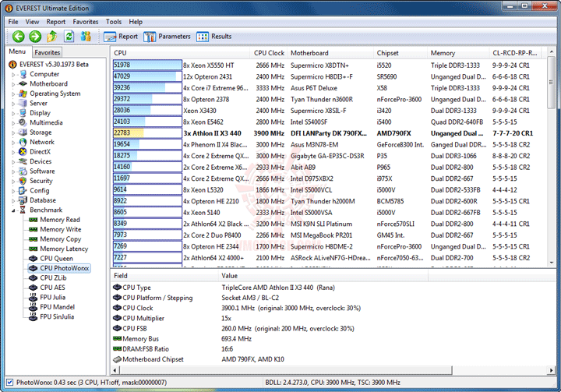561x392 pixels.
Task: Select the EVEREST v5.30.1973 Beta root node
Action: 54,65
